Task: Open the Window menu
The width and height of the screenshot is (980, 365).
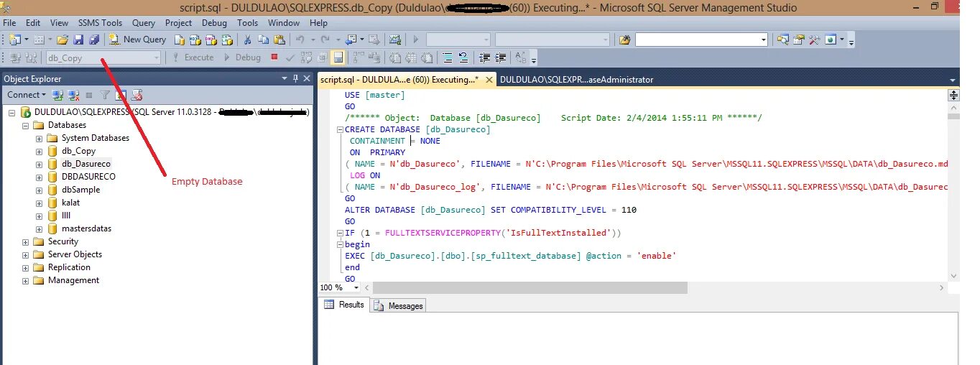Action: pyautogui.click(x=284, y=23)
